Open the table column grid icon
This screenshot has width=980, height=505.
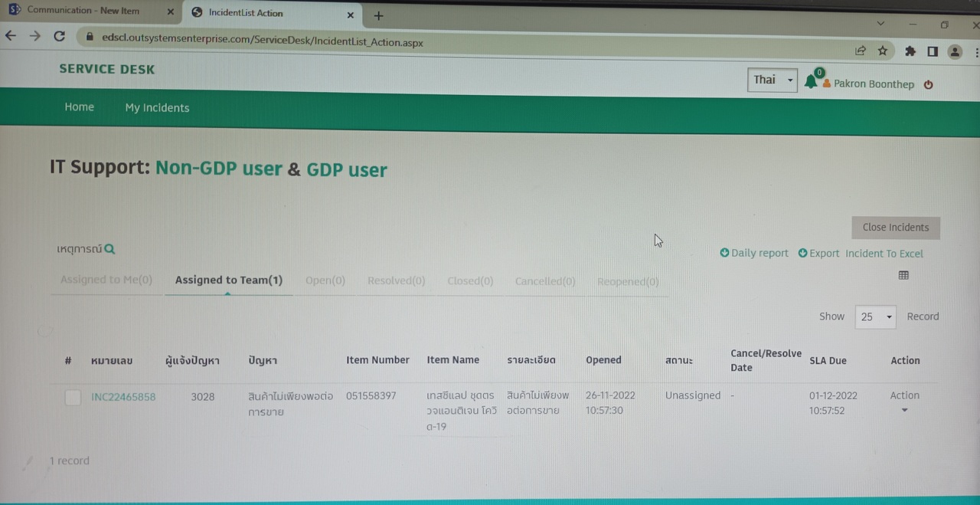pos(903,275)
